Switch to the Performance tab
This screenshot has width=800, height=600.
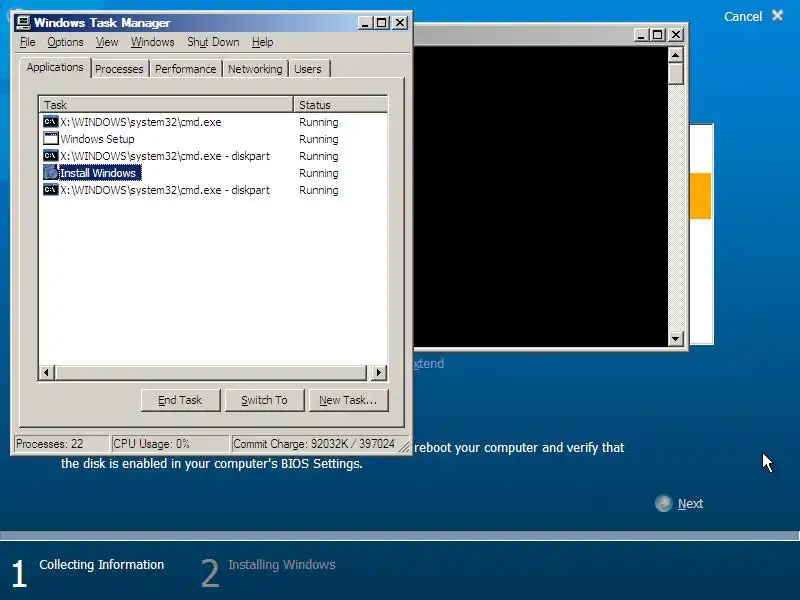pos(186,69)
